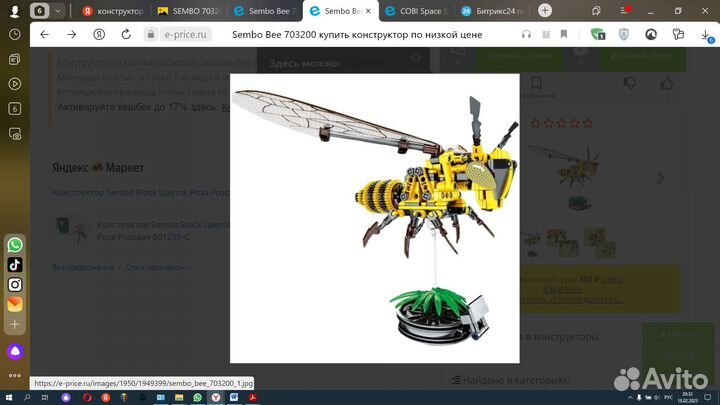Switch to the COBI Space tab

420,11
